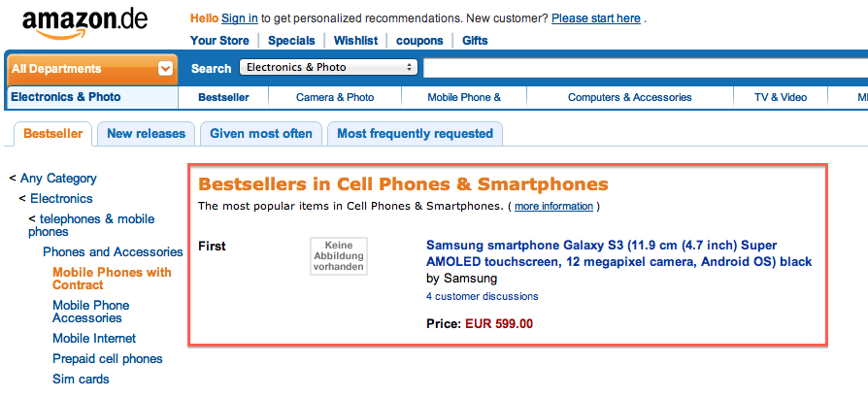The width and height of the screenshot is (868, 397).
Task: Open the Sign in link
Action: tap(239, 18)
